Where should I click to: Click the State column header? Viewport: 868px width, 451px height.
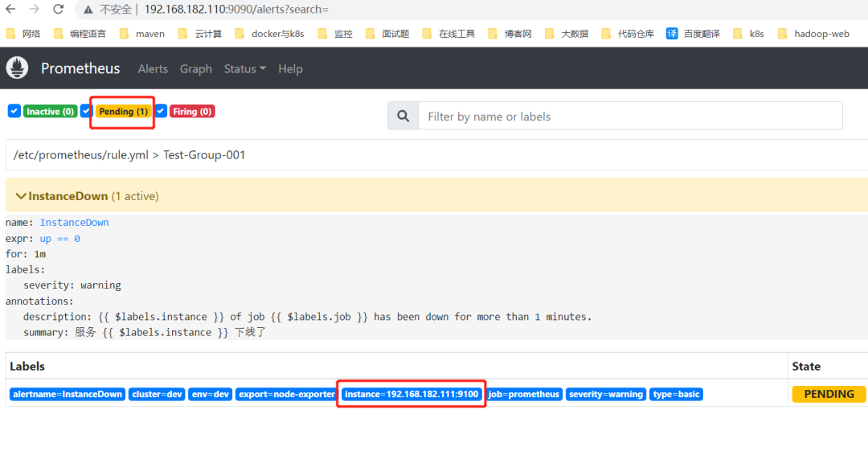tap(806, 367)
